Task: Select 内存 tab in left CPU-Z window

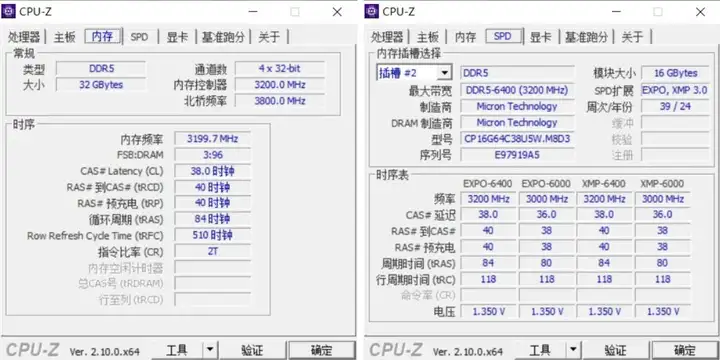Action: tap(103, 36)
